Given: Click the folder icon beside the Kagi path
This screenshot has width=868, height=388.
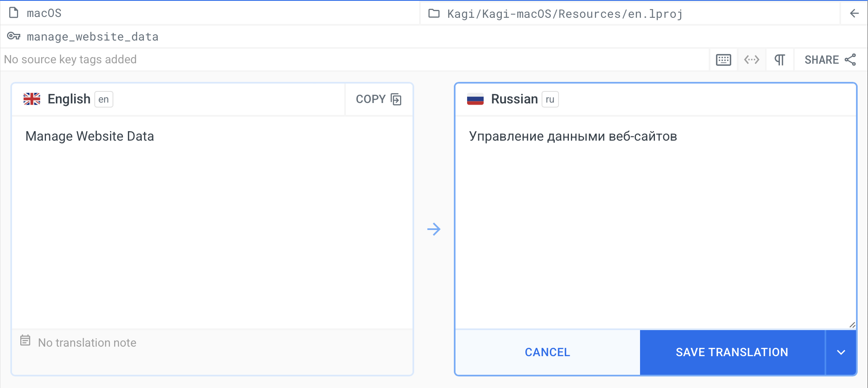Looking at the screenshot, I should coord(434,14).
